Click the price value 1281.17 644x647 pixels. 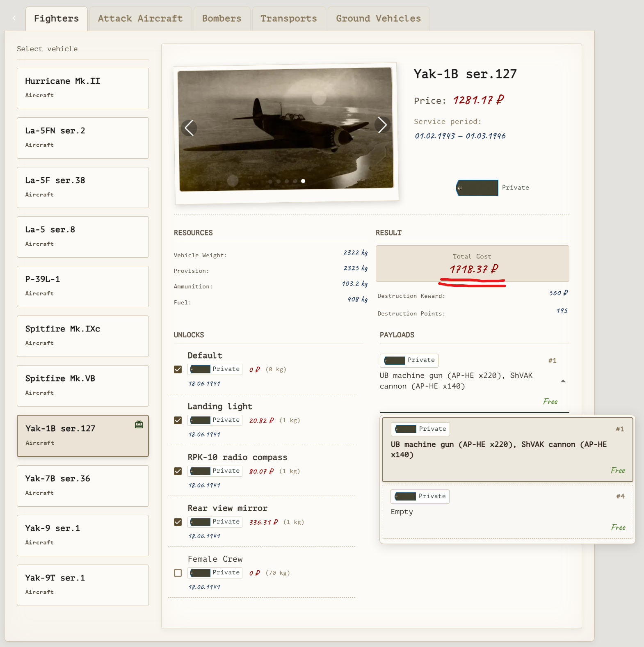[x=478, y=100]
